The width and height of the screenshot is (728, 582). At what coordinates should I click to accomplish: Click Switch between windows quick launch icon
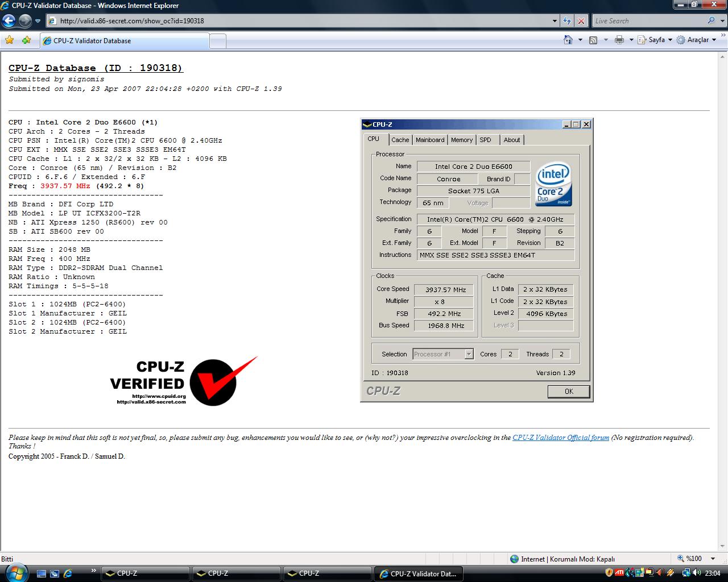55,573
